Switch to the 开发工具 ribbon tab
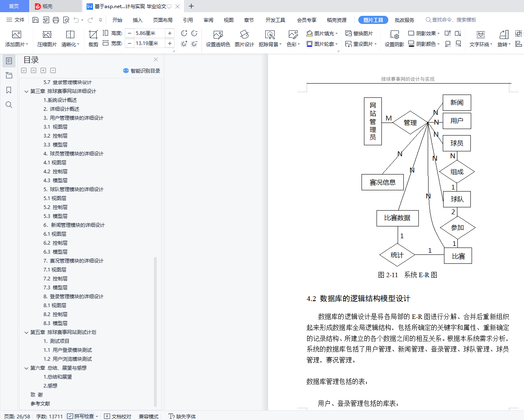Screen dimensions: 524x420 point(275,20)
